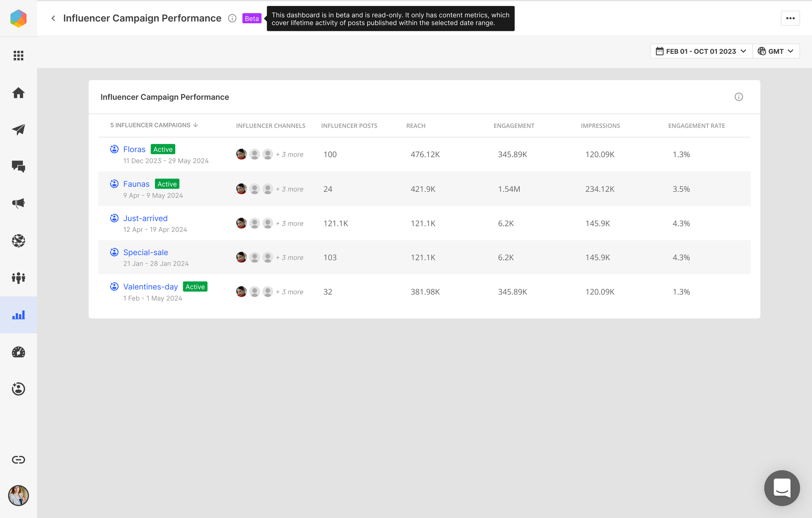Image resolution: width=812 pixels, height=518 pixels.
Task: Open the paper plane publishing icon
Action: (18, 129)
